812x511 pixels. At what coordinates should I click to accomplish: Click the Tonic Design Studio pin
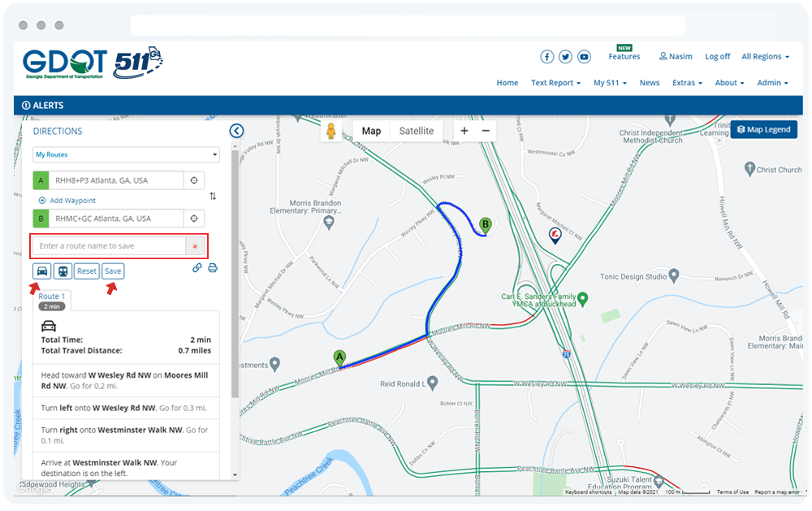point(674,275)
